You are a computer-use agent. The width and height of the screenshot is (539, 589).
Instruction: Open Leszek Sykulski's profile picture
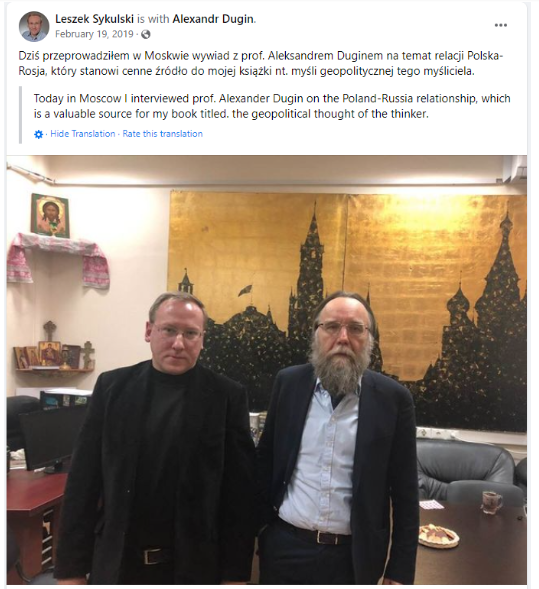coord(34,26)
